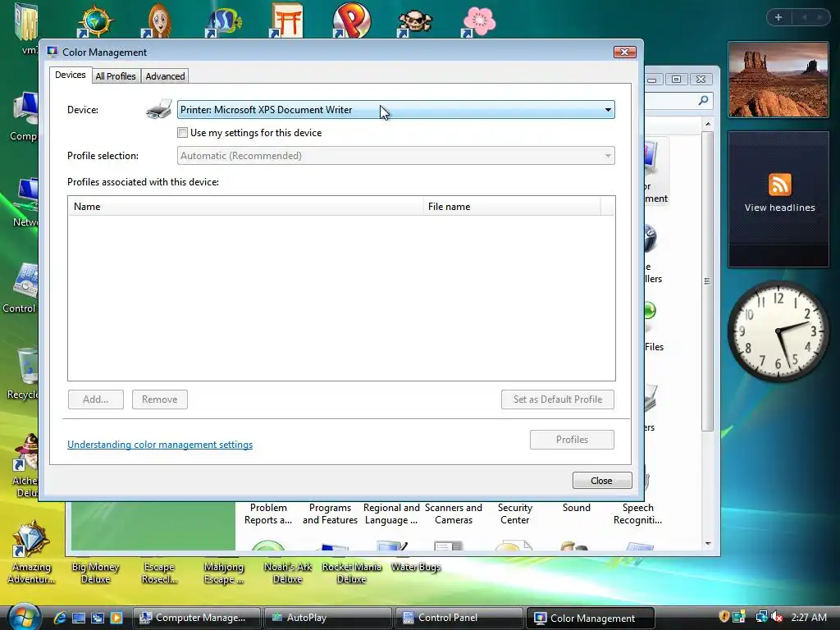Enable Use my settings for this device
The width and height of the screenshot is (840, 630).
(183, 132)
